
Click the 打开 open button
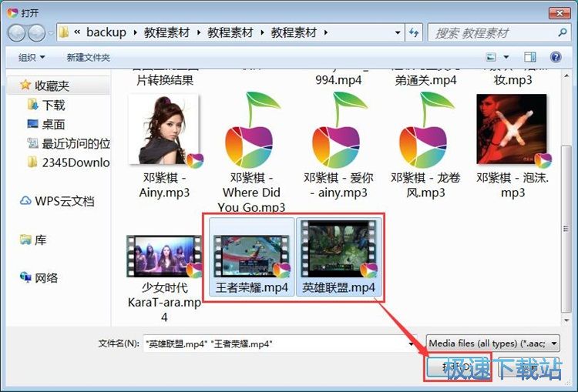pyautogui.click(x=458, y=367)
